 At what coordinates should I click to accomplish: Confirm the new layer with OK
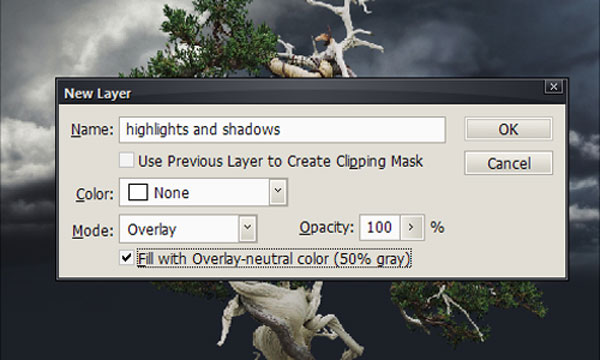pyautogui.click(x=508, y=129)
